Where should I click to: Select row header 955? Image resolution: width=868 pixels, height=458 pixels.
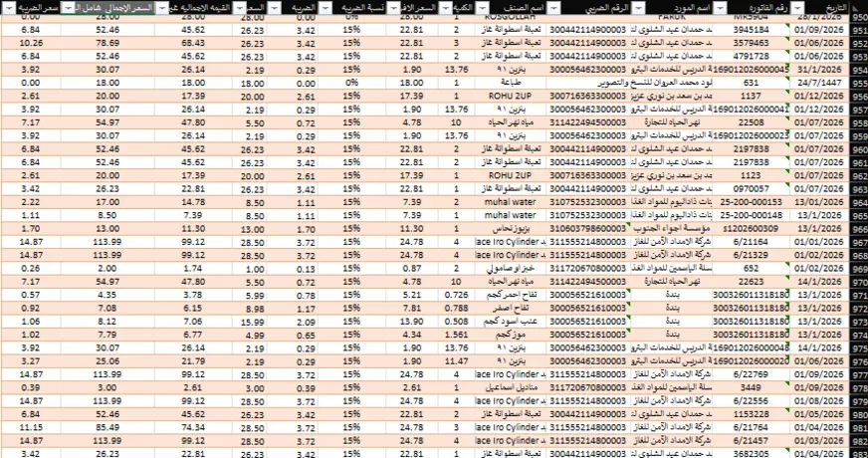858,83
